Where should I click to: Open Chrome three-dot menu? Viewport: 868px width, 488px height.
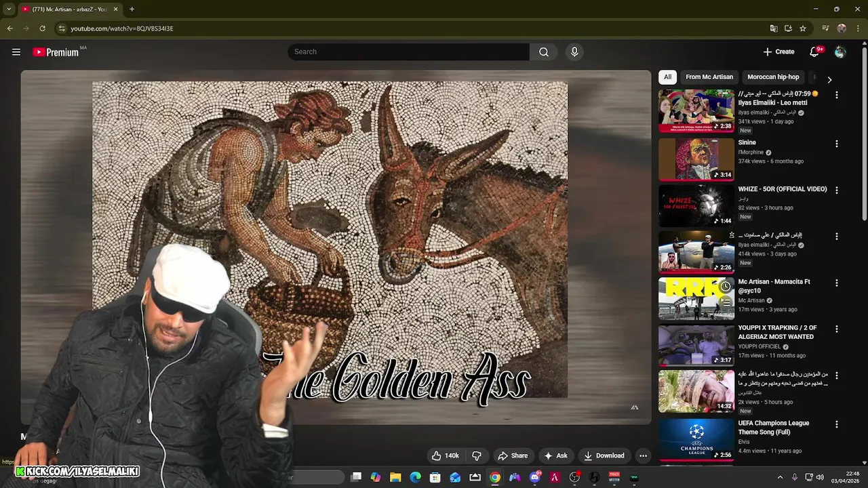tap(858, 28)
